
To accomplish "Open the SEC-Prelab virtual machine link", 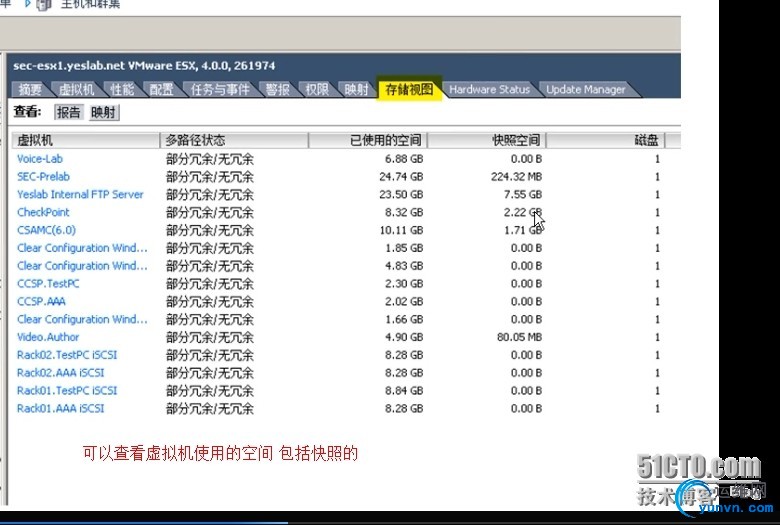I will point(43,177).
